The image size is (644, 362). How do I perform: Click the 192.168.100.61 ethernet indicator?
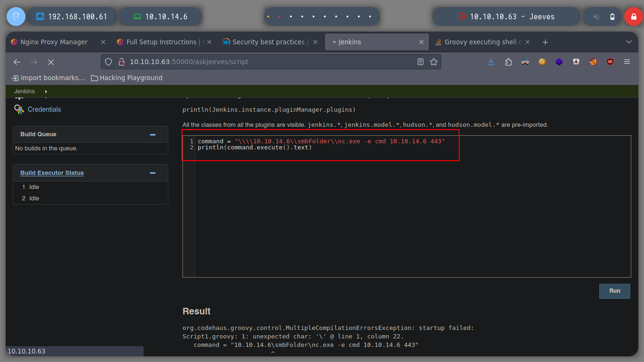coord(72,16)
